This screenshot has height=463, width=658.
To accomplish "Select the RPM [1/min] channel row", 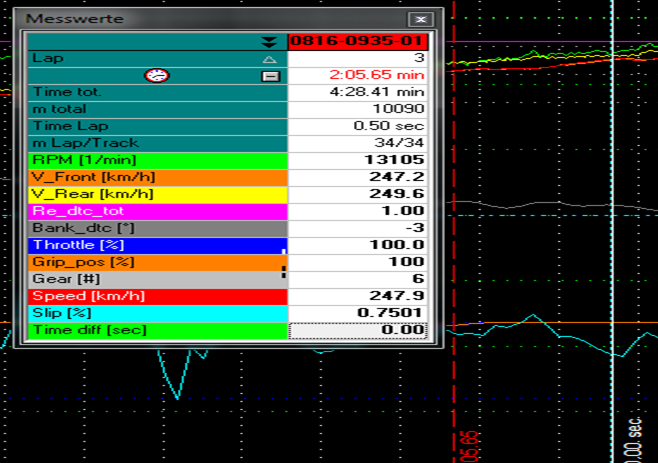I will (157, 160).
